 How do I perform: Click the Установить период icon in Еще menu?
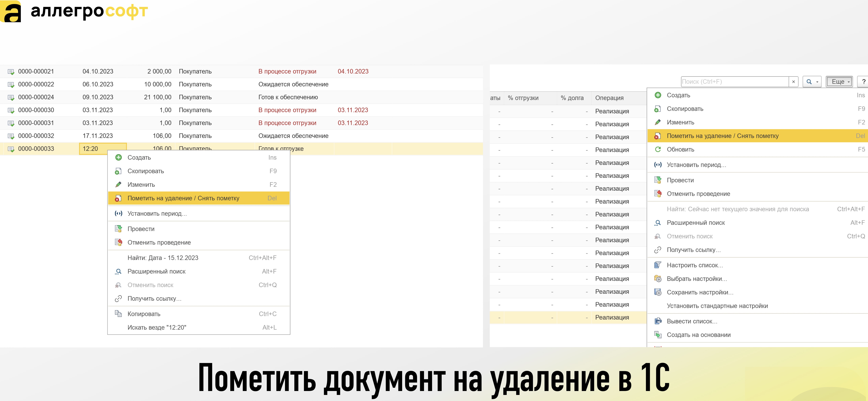pos(658,165)
